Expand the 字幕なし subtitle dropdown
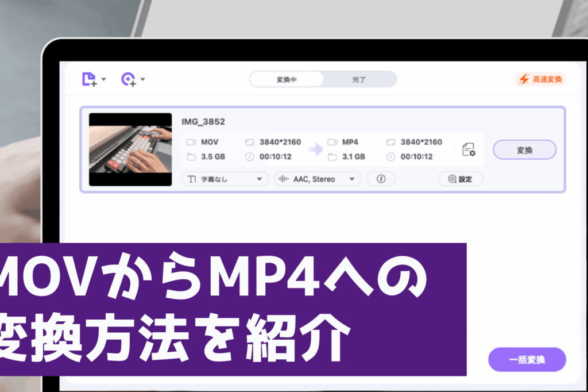This screenshot has height=392, width=588. click(x=259, y=179)
